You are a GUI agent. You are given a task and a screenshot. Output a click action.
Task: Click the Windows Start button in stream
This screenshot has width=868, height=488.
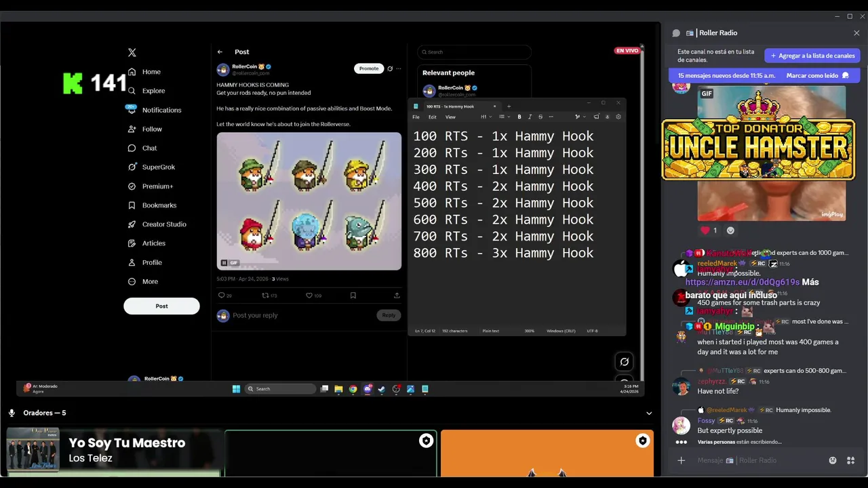[x=236, y=389]
